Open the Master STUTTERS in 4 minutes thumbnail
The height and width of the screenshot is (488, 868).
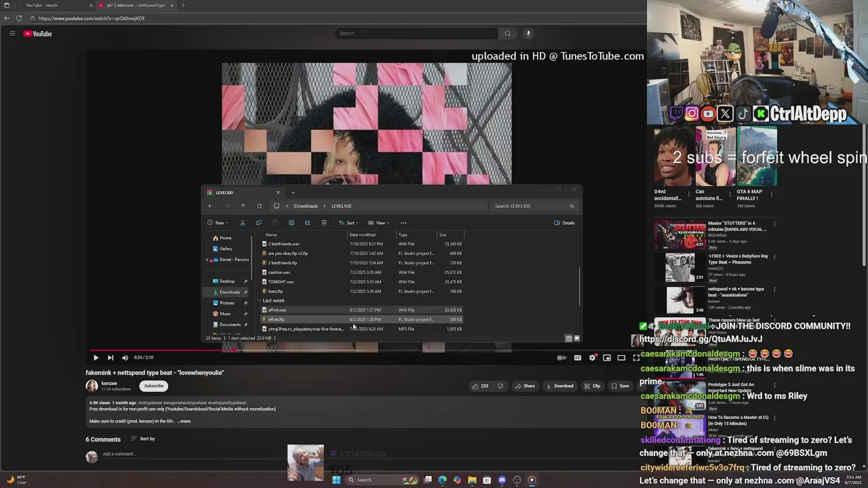[x=679, y=235]
